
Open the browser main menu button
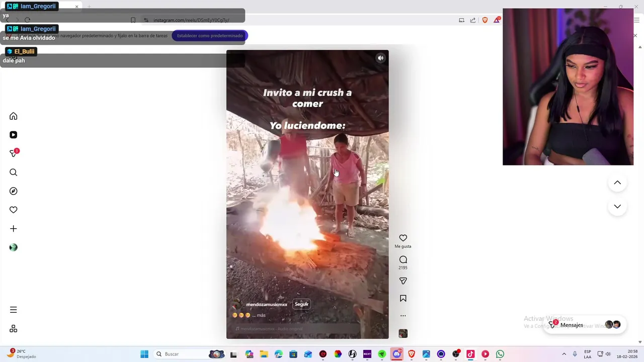click(636, 20)
